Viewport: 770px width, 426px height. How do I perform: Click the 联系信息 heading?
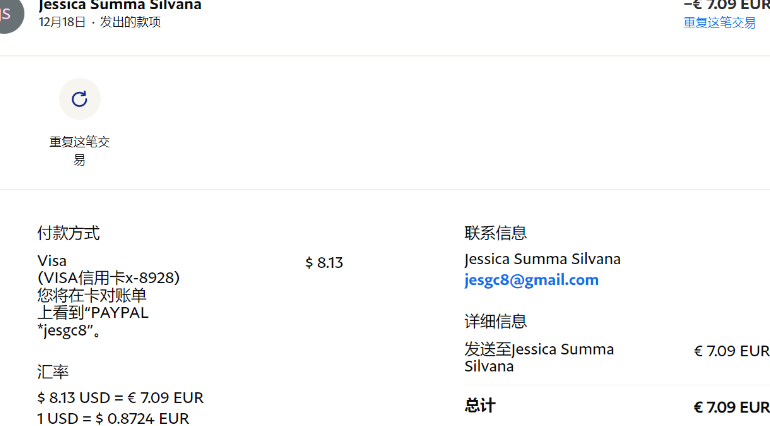point(495,233)
